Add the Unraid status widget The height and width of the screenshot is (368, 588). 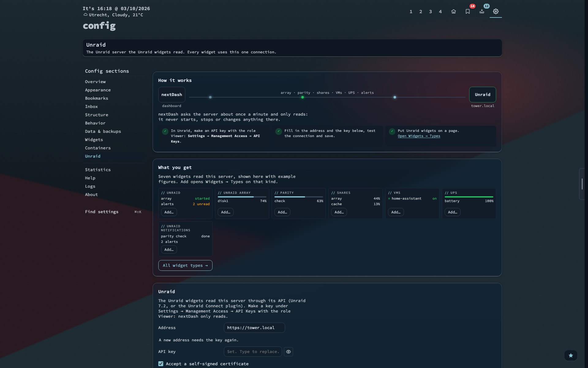169,212
